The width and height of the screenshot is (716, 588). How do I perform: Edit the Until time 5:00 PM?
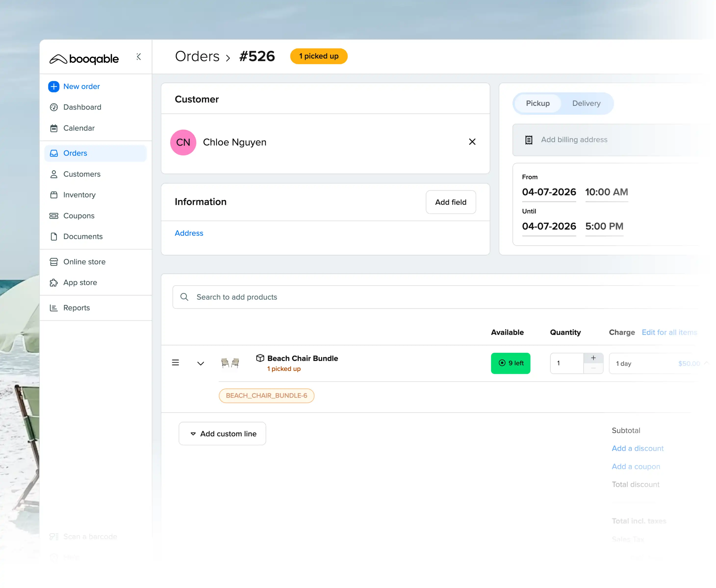(604, 226)
